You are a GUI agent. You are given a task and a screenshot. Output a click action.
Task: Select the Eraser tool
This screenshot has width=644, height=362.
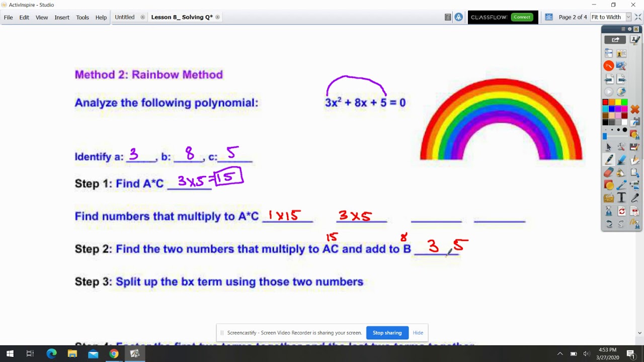(x=609, y=172)
